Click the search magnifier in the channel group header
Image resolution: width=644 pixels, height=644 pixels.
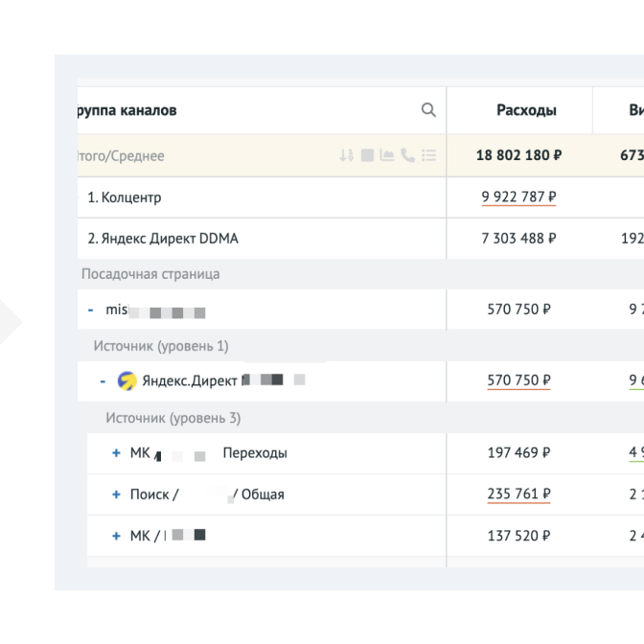[428, 110]
